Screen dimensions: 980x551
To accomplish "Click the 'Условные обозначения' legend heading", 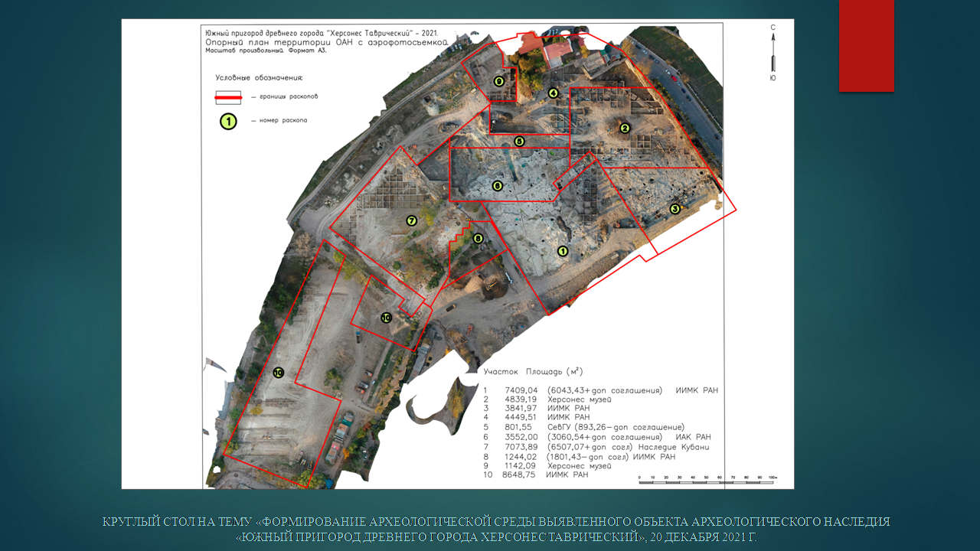I will (x=259, y=77).
